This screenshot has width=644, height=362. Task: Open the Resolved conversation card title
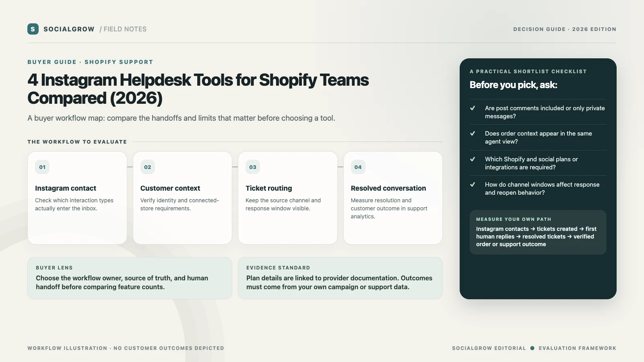point(388,188)
